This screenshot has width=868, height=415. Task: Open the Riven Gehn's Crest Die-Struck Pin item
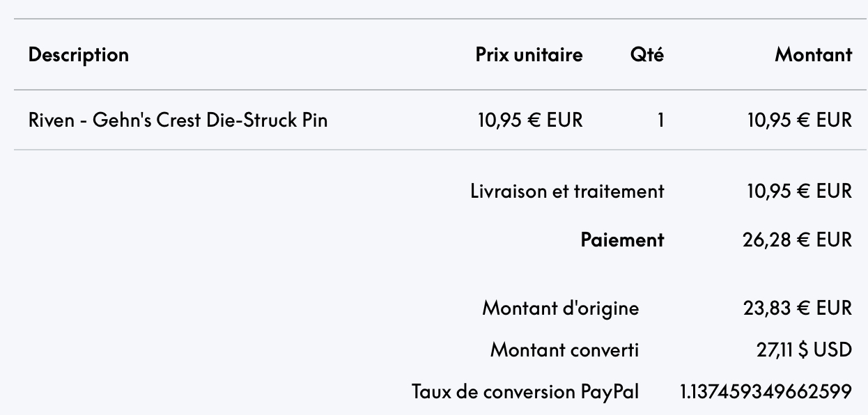click(178, 120)
